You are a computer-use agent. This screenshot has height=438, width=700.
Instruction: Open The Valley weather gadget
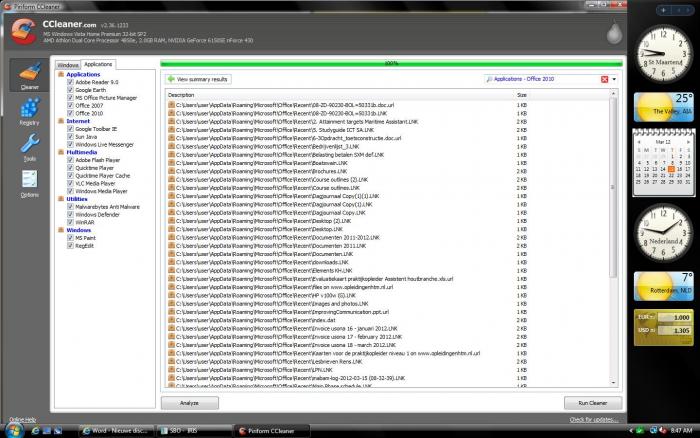(x=663, y=107)
